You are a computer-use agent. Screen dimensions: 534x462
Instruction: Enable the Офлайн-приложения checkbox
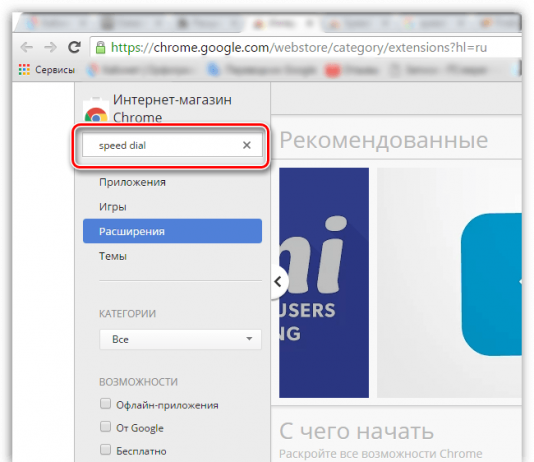pos(106,404)
